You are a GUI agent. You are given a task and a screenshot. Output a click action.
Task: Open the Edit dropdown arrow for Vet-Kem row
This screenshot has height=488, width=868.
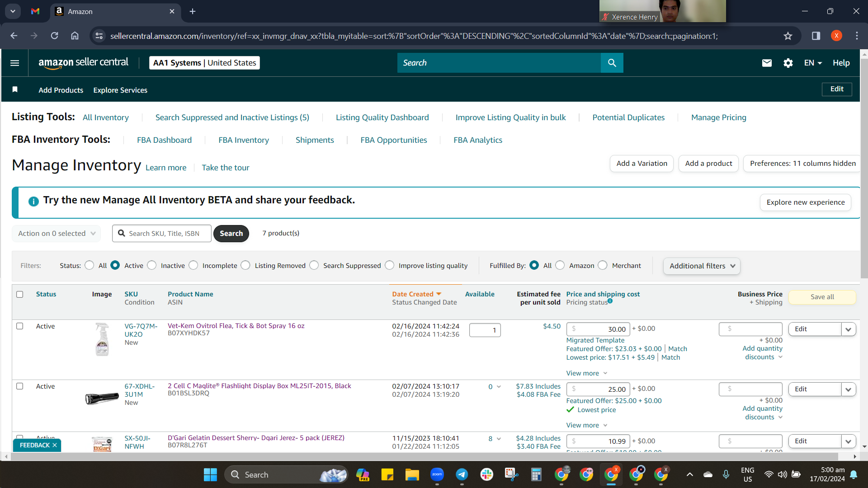coord(848,329)
